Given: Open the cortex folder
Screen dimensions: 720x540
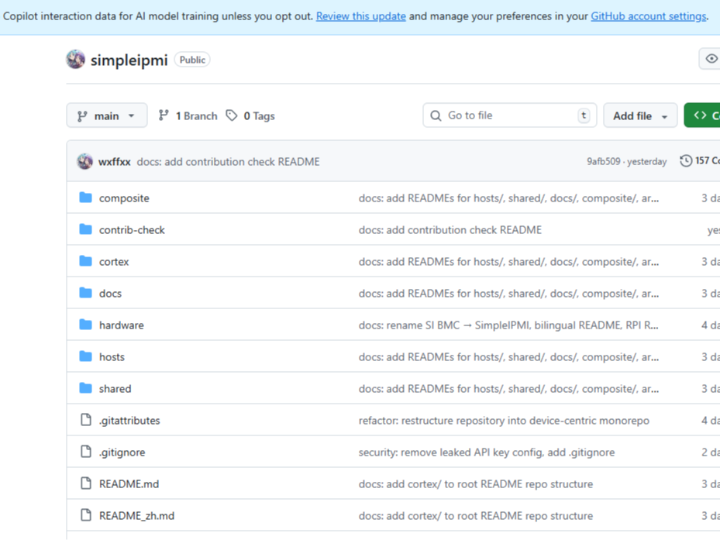Looking at the screenshot, I should pos(114,262).
